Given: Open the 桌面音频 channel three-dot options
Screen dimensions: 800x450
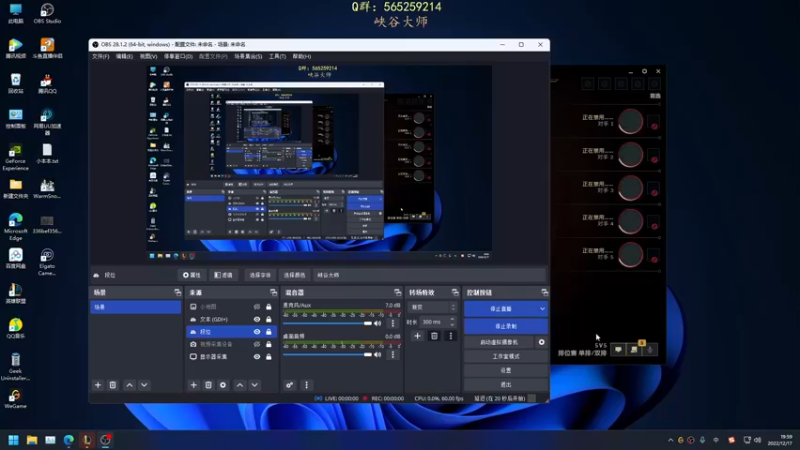Looking at the screenshot, I should tap(392, 355).
